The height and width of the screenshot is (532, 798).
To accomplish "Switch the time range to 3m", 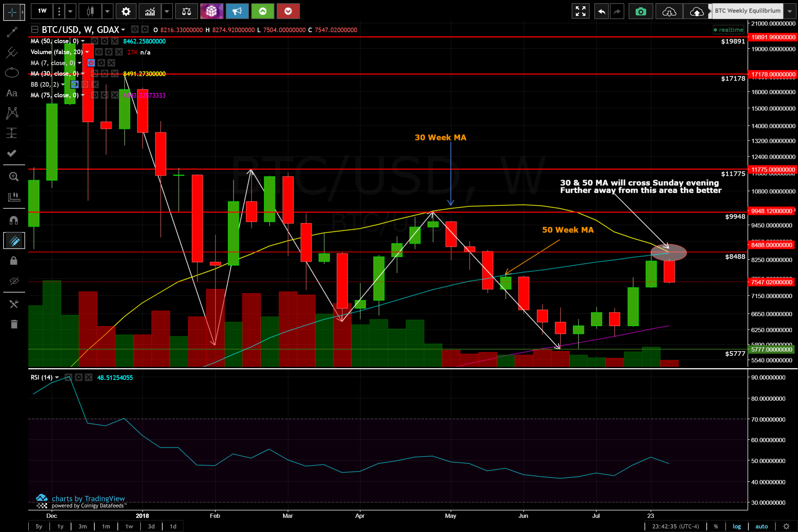I will (82, 526).
